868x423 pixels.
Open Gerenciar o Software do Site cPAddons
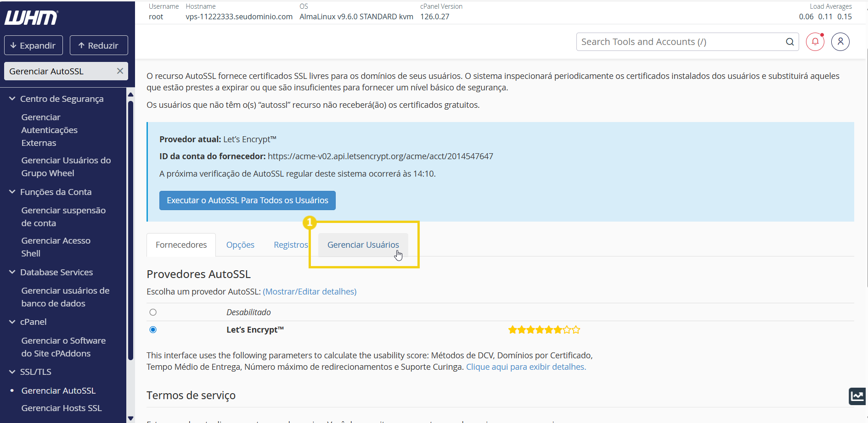[x=63, y=347]
